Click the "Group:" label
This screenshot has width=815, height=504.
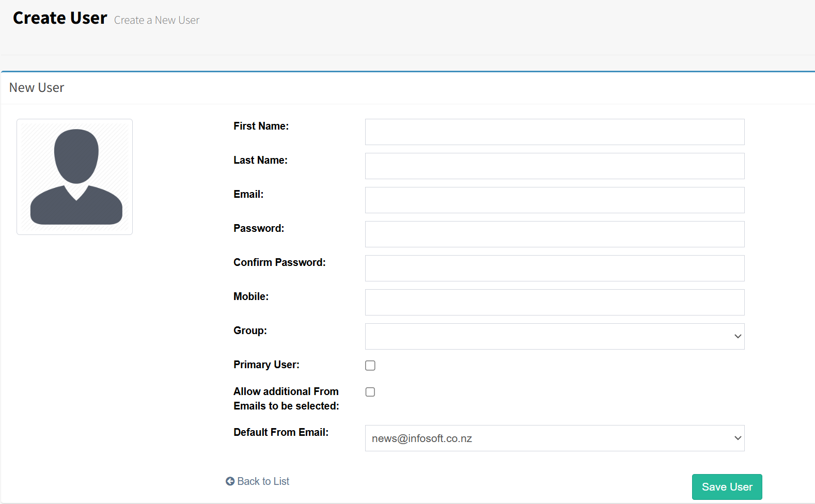click(250, 330)
